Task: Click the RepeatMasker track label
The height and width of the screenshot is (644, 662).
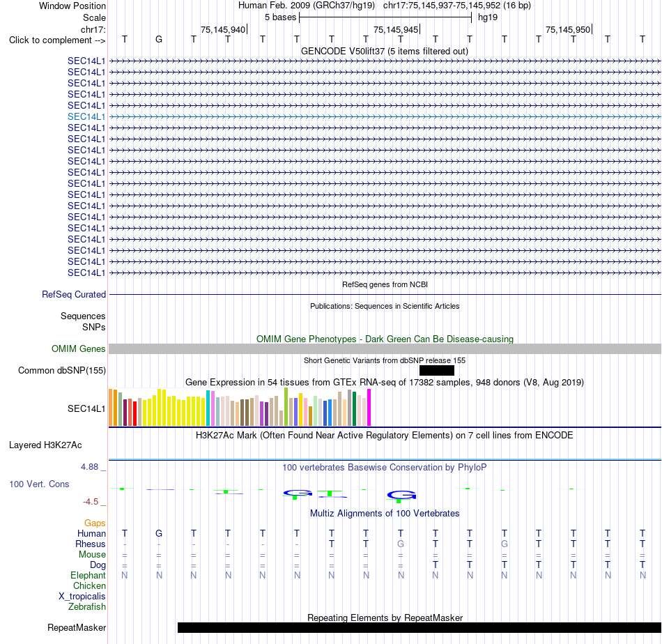Action: coord(77,627)
